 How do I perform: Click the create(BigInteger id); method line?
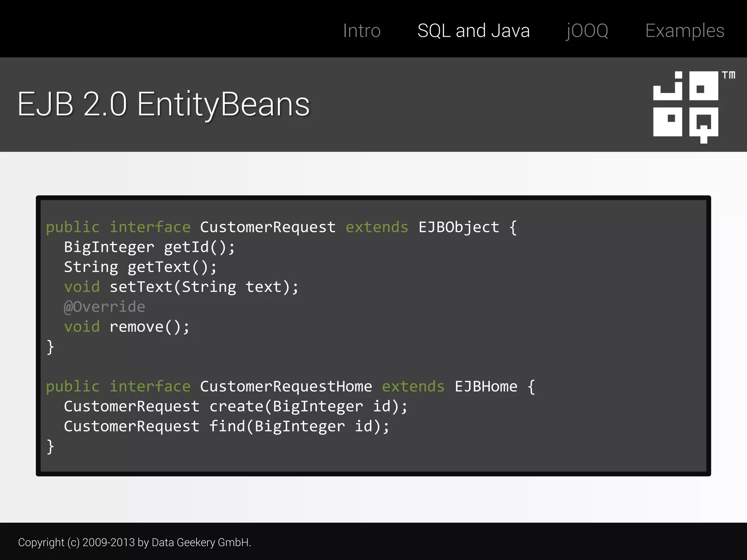[236, 407]
